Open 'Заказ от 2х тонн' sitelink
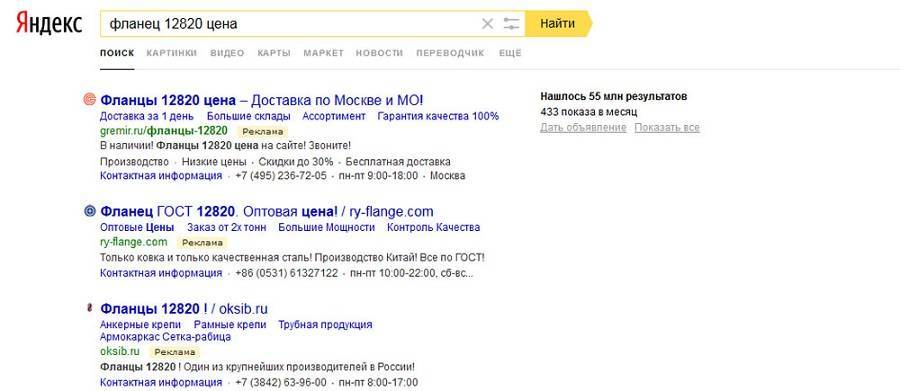 click(x=227, y=227)
